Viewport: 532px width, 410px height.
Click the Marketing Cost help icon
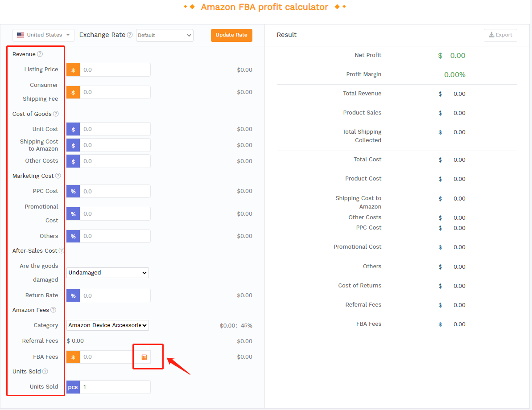58,176
